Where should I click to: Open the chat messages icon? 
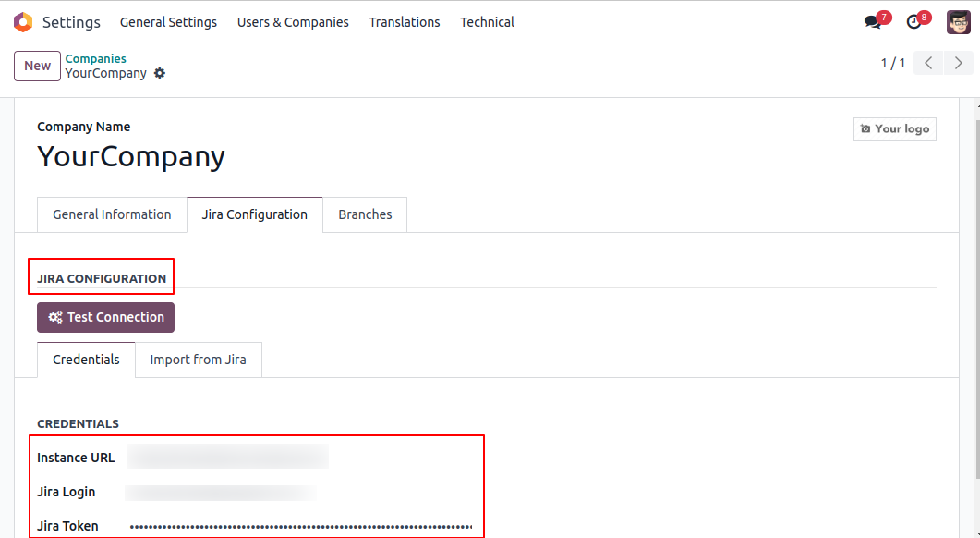point(873,22)
